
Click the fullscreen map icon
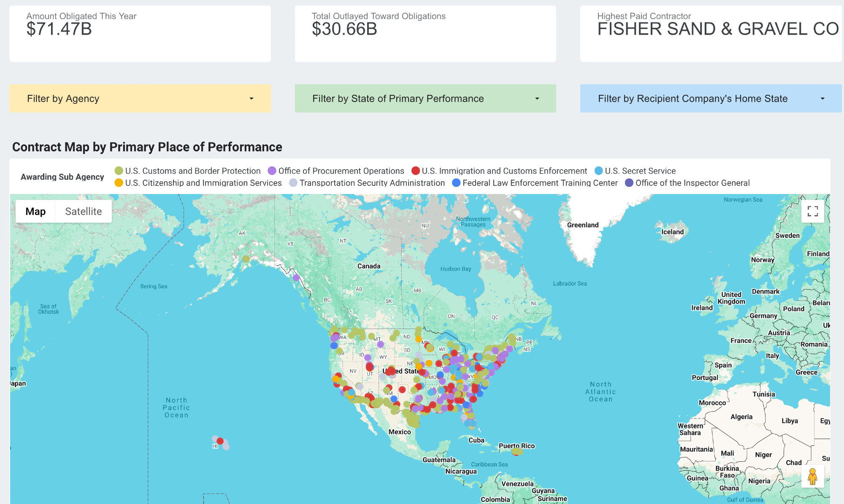click(812, 211)
